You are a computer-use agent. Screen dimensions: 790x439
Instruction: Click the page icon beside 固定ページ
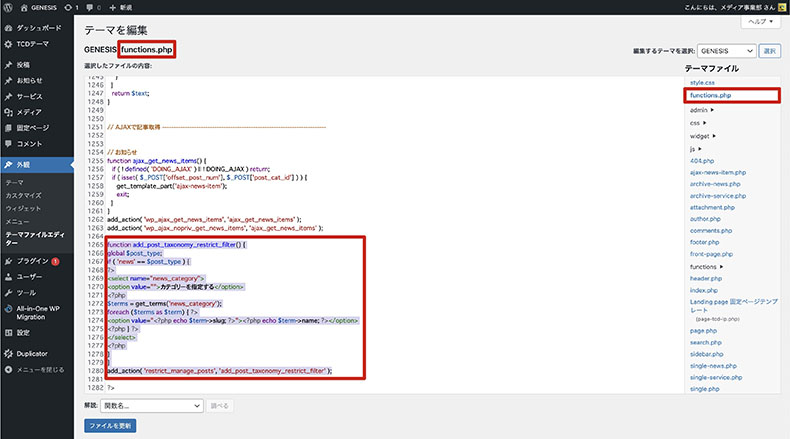8,128
